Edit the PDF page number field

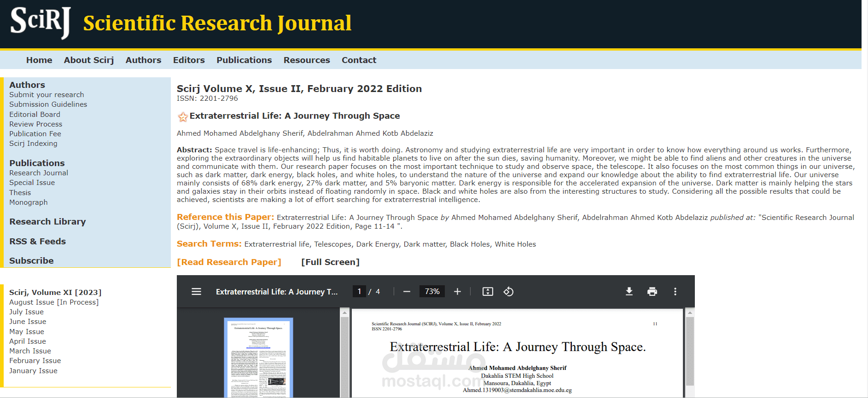click(x=359, y=291)
